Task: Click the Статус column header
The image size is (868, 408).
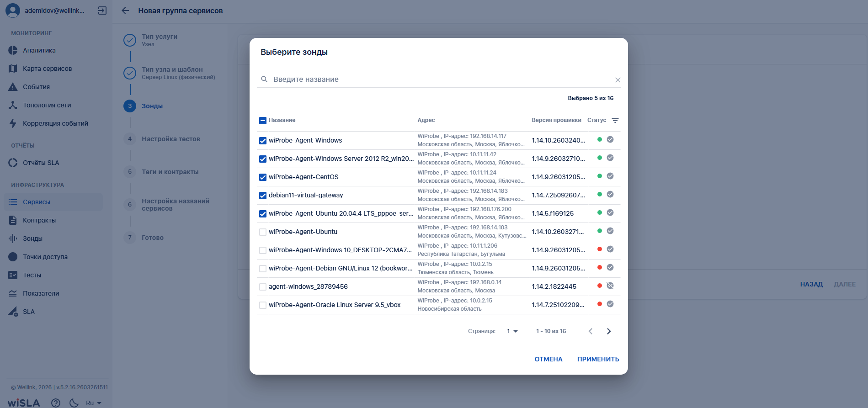Action: [x=596, y=120]
